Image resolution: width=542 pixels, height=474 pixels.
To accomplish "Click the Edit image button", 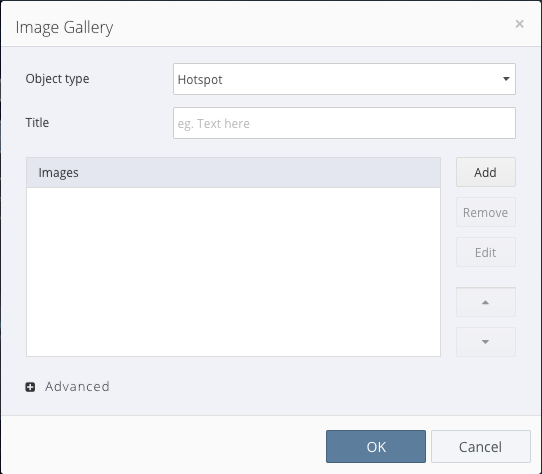I will tap(486, 252).
